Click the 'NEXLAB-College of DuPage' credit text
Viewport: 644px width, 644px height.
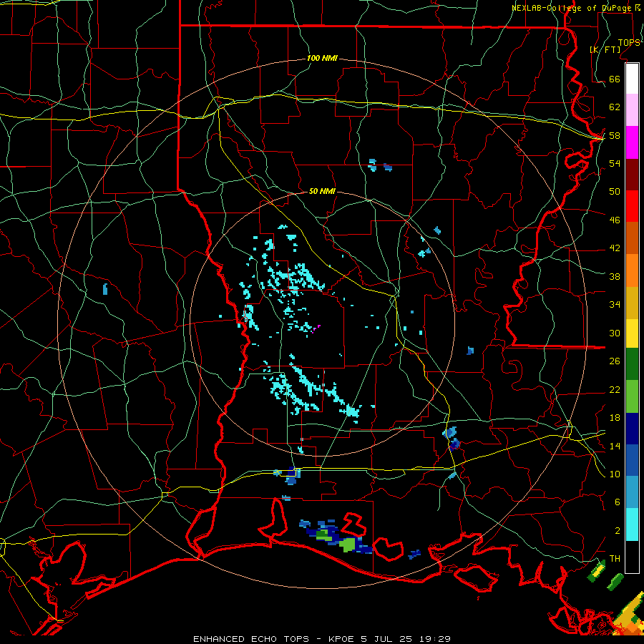point(573,8)
